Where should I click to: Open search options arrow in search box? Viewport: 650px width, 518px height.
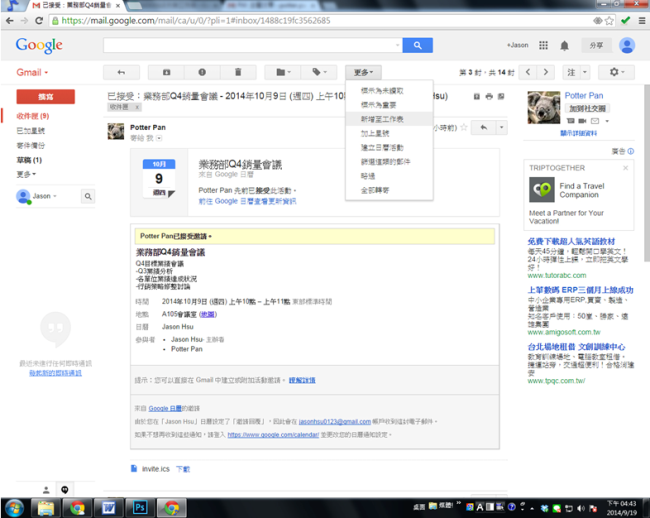point(398,45)
